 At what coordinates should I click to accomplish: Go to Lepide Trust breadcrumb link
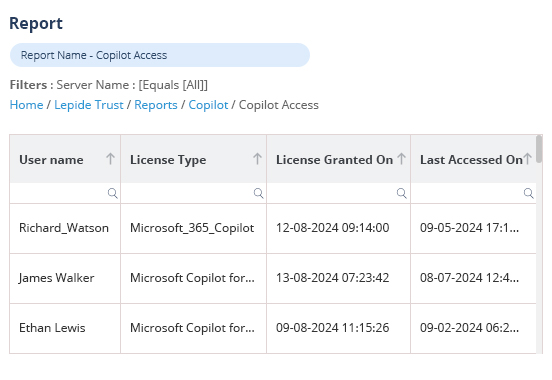click(89, 105)
